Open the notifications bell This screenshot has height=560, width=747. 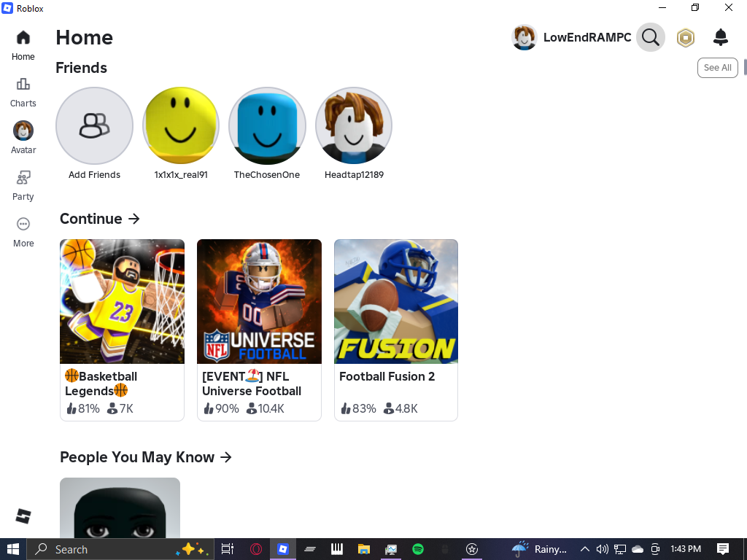(720, 37)
